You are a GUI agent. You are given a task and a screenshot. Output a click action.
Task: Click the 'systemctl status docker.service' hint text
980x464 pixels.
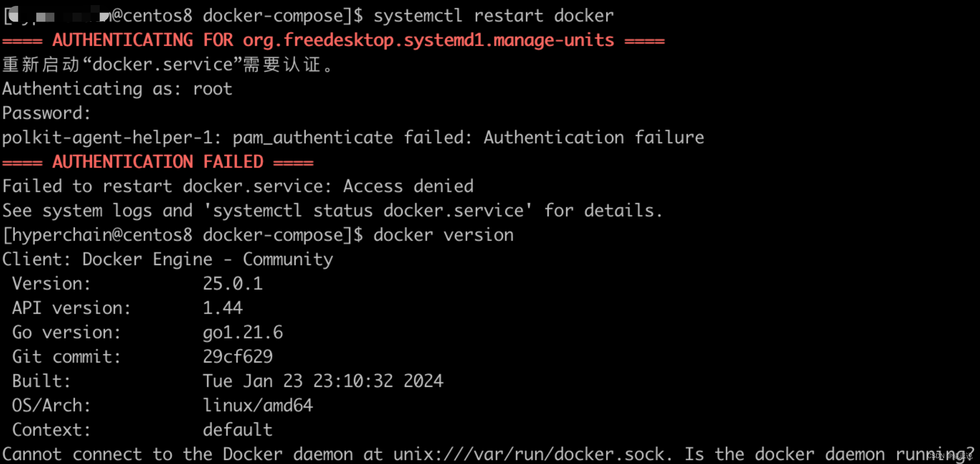[368, 211]
